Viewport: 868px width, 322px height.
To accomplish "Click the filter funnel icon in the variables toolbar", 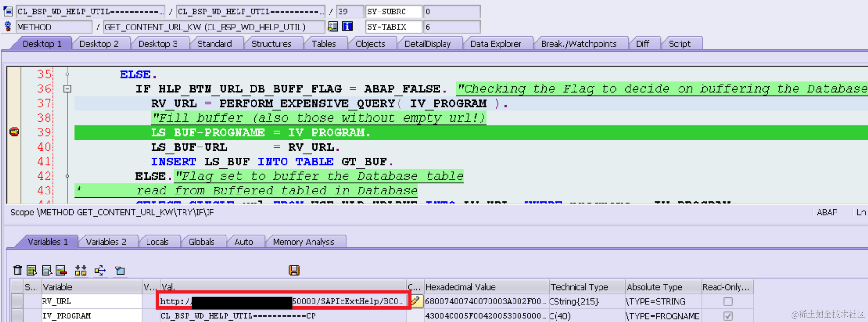I will click(x=120, y=270).
